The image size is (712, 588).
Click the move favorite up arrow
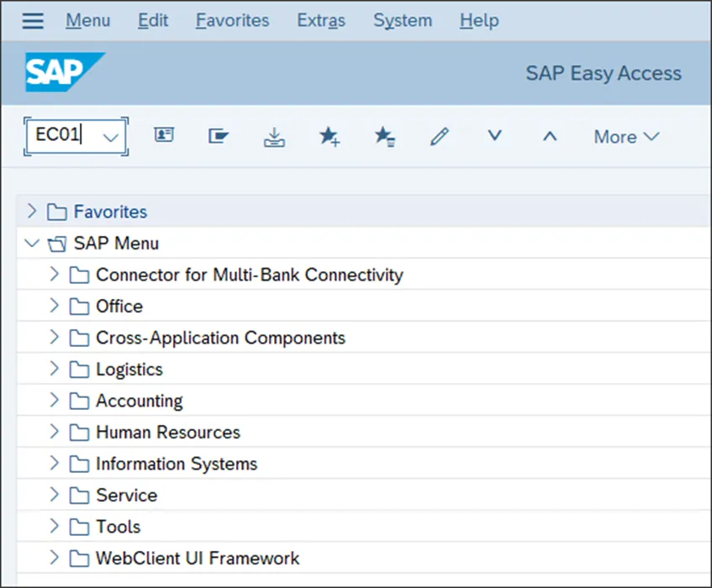pos(550,136)
